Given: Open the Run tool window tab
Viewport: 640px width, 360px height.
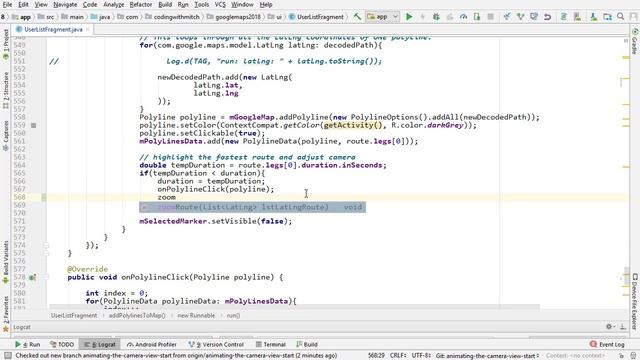Looking at the screenshot, I should tap(28, 344).
